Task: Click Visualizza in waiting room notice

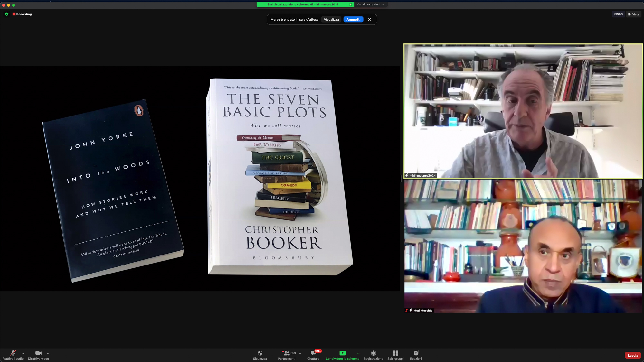Action: 331,19
